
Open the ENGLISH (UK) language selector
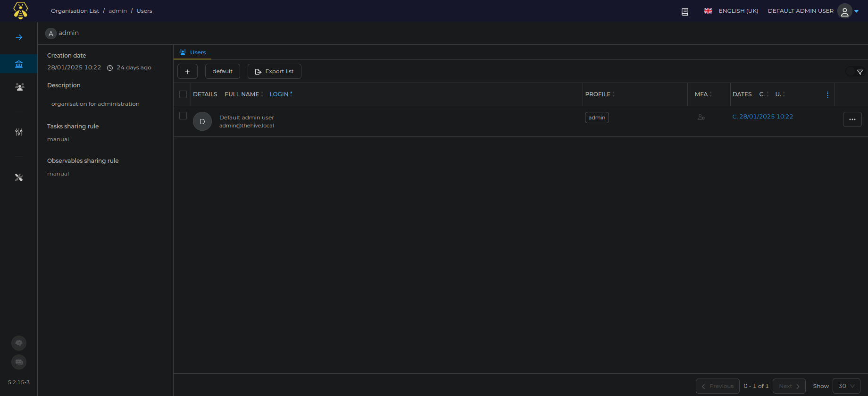coord(738,11)
